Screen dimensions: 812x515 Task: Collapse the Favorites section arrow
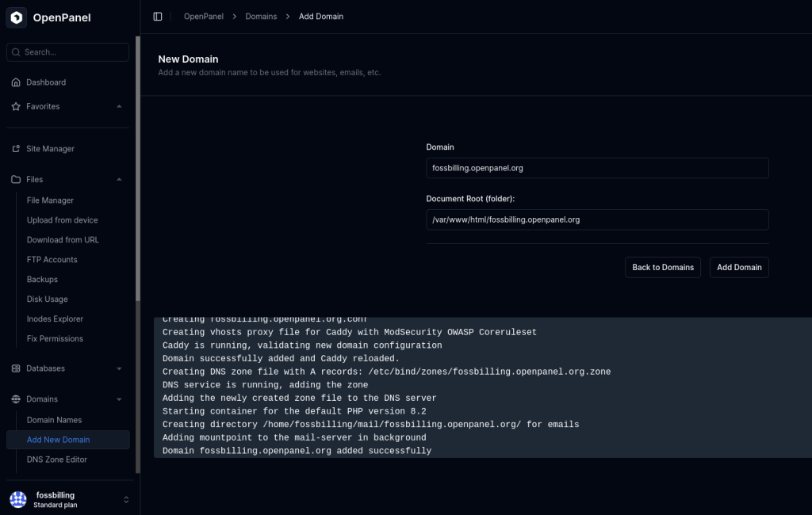119,107
